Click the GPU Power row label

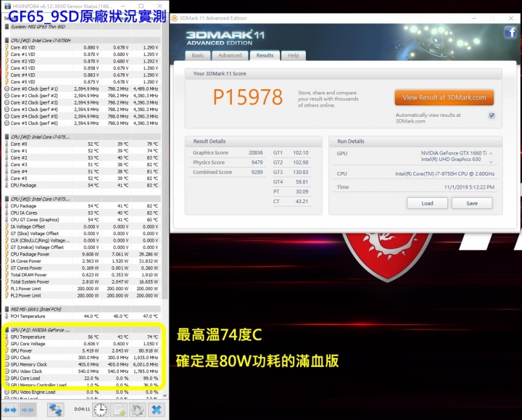click(x=21, y=350)
